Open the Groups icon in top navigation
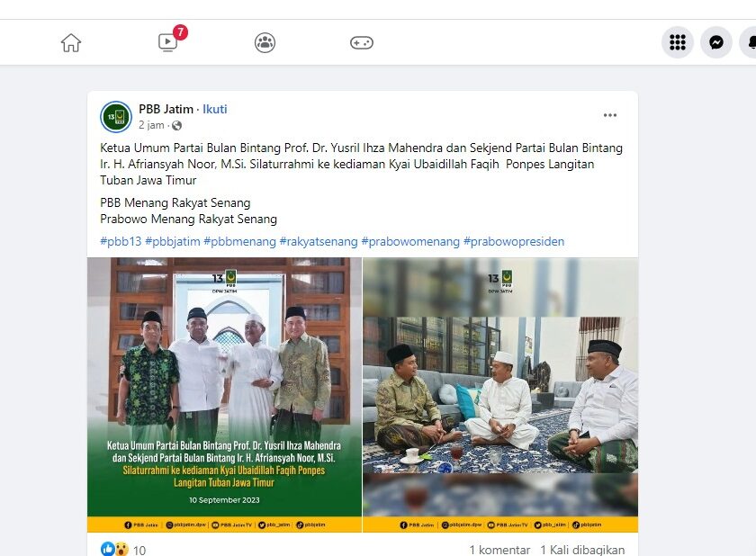The width and height of the screenshot is (756, 556). click(265, 42)
